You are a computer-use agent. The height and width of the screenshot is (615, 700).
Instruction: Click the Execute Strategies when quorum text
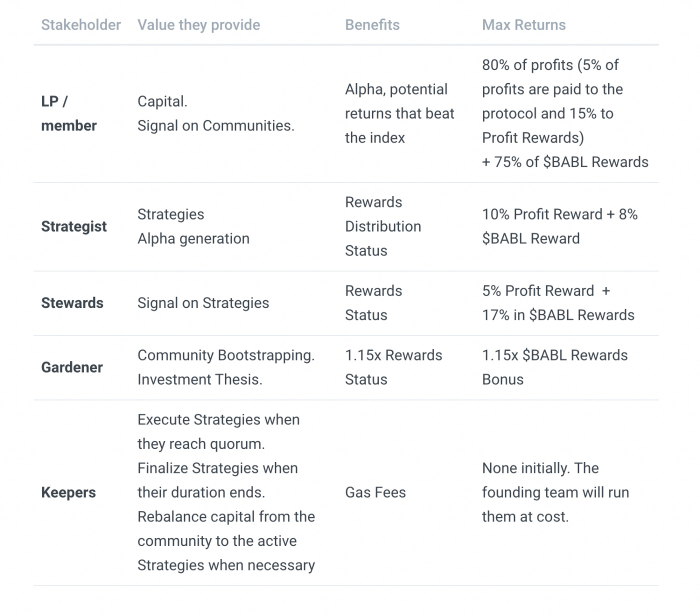218,431
